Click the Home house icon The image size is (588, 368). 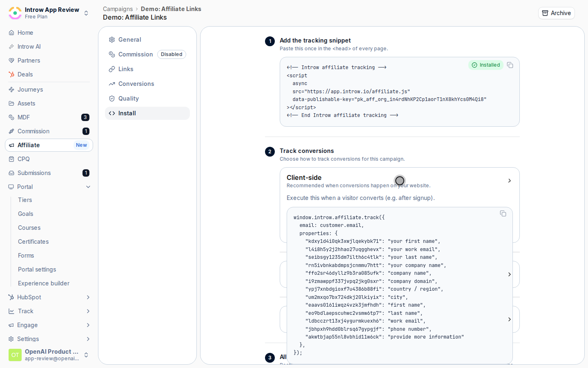[11, 33]
